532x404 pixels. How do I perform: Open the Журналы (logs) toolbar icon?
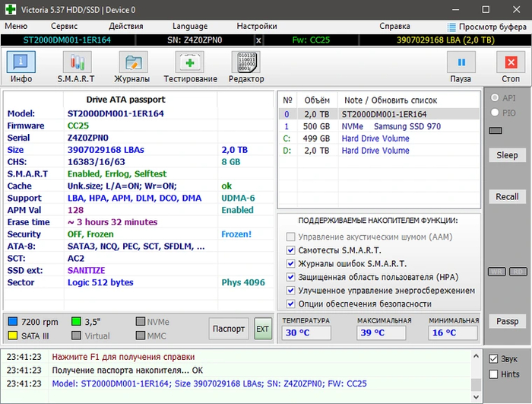133,62
